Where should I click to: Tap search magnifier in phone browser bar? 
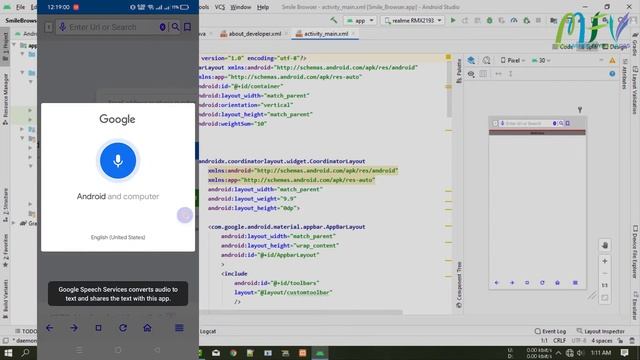(x=175, y=27)
